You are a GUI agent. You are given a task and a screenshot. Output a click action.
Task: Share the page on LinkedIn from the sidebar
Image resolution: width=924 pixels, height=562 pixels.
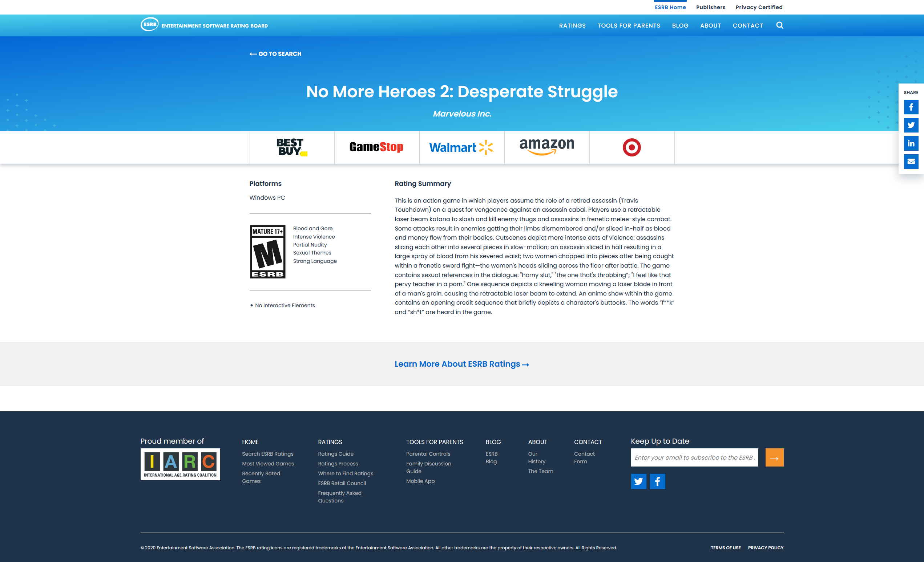pyautogui.click(x=911, y=143)
